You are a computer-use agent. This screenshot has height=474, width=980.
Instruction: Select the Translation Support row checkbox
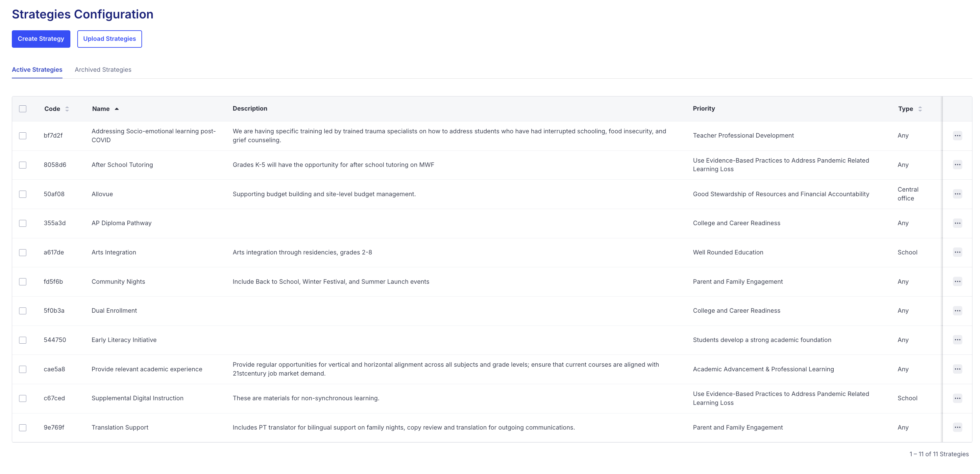[x=23, y=428]
